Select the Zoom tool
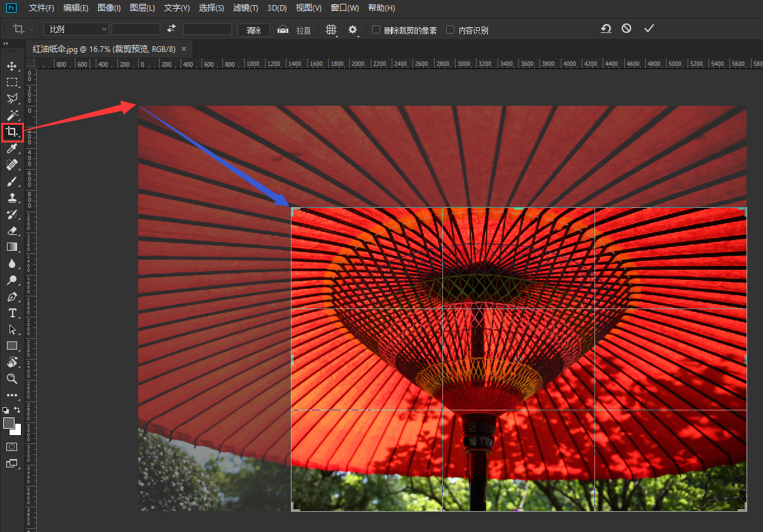Screen dimensions: 763x532 12,379
